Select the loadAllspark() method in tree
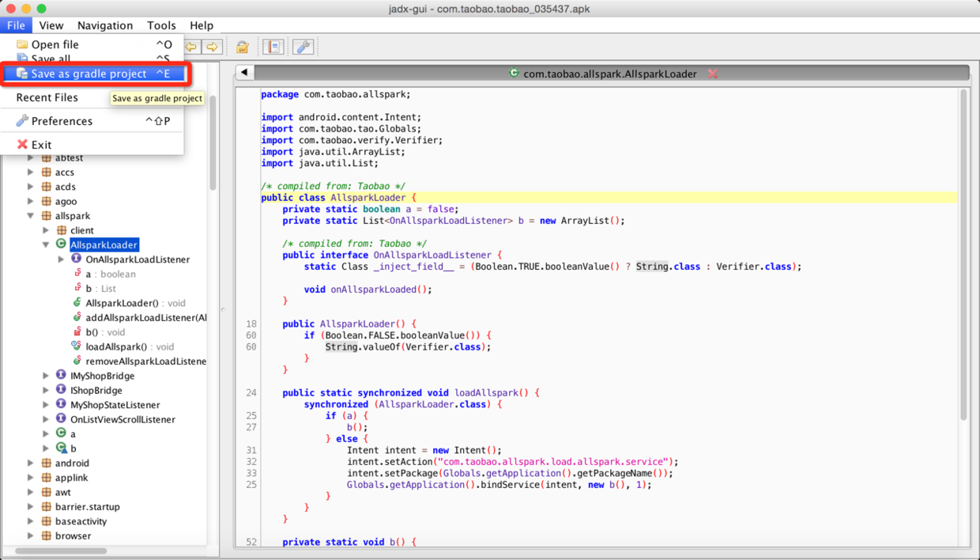The height and width of the screenshot is (560, 980). click(x=115, y=346)
